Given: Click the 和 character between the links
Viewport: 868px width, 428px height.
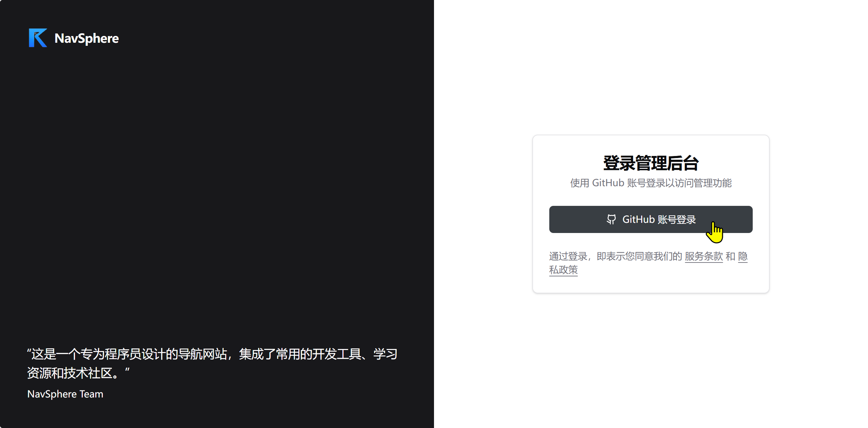Looking at the screenshot, I should (x=730, y=256).
